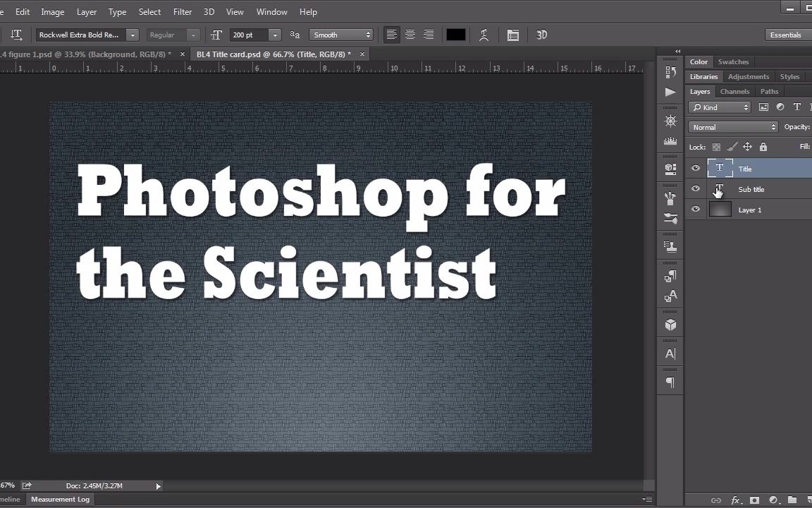The image size is (812, 508).
Task: Open the font family dropdown
Action: point(132,35)
